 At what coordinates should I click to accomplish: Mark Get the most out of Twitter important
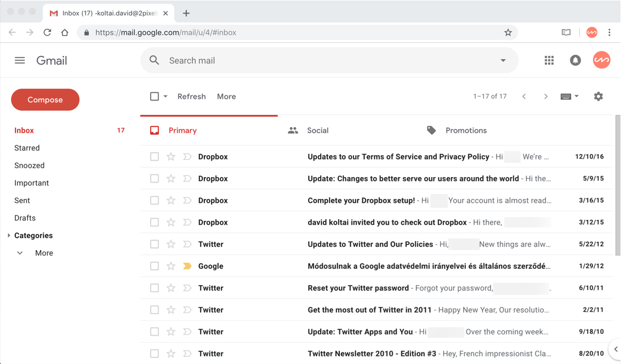click(x=187, y=310)
